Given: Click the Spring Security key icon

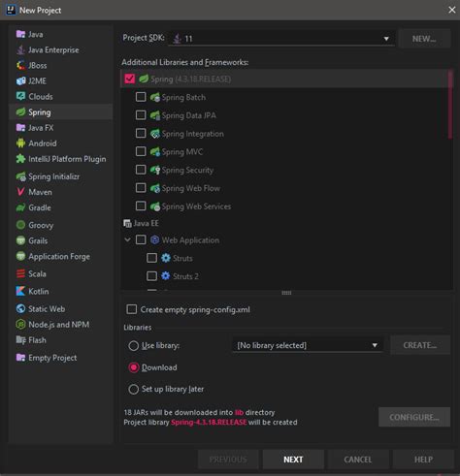Looking at the screenshot, I should point(155,170).
